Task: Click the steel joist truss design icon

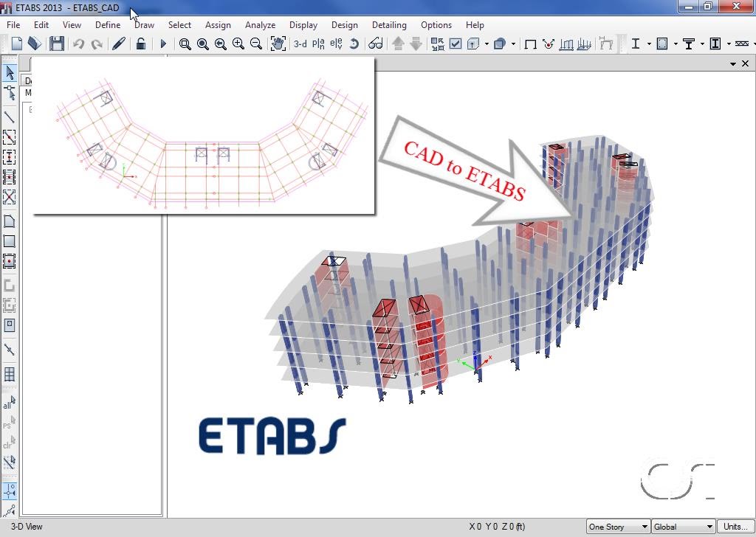Action: click(x=742, y=44)
